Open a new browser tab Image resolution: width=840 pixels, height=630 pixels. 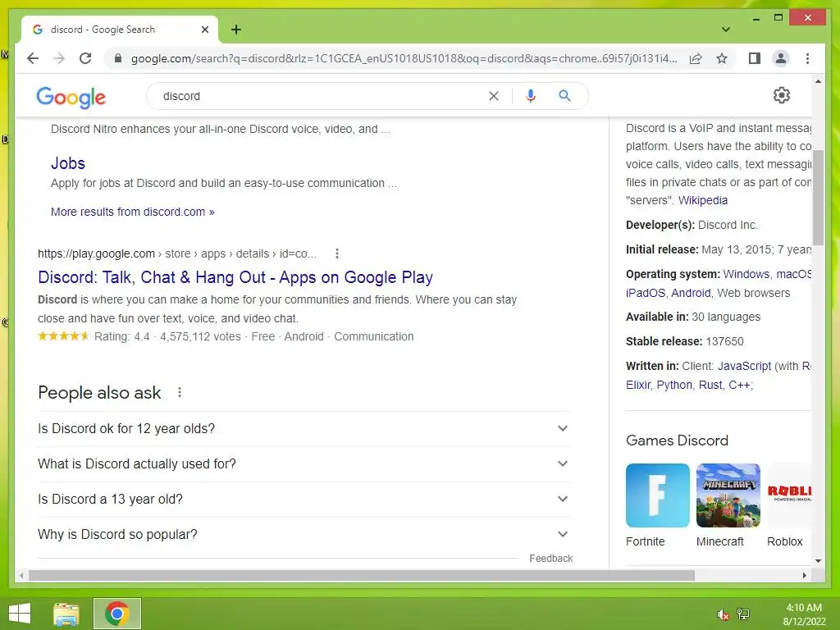tap(236, 30)
